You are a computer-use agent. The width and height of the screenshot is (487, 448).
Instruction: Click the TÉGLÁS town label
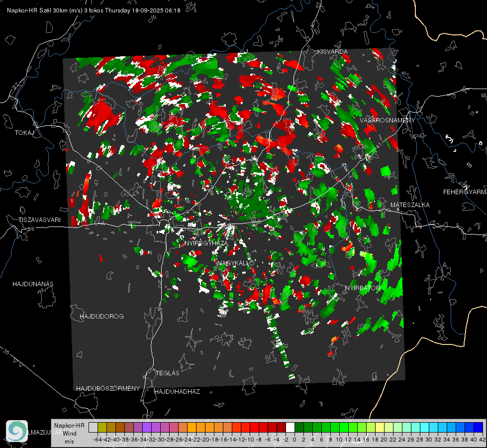click(168, 373)
